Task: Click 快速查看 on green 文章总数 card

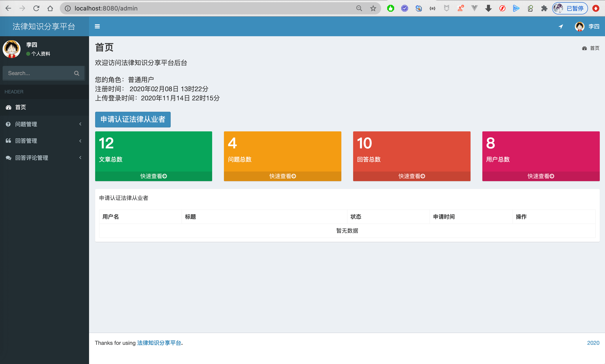Action: (153, 176)
